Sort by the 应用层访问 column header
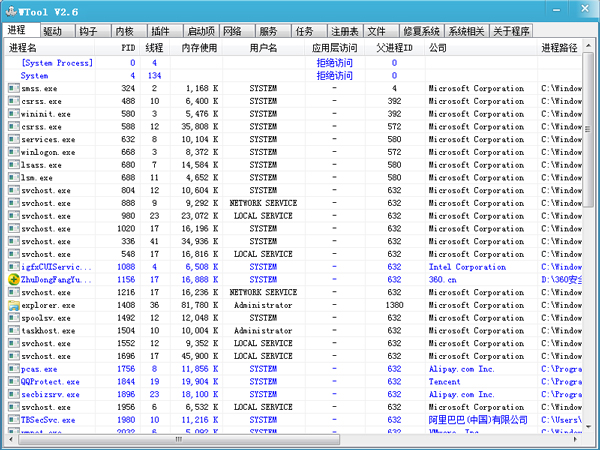This screenshot has width=600, height=450. point(335,48)
